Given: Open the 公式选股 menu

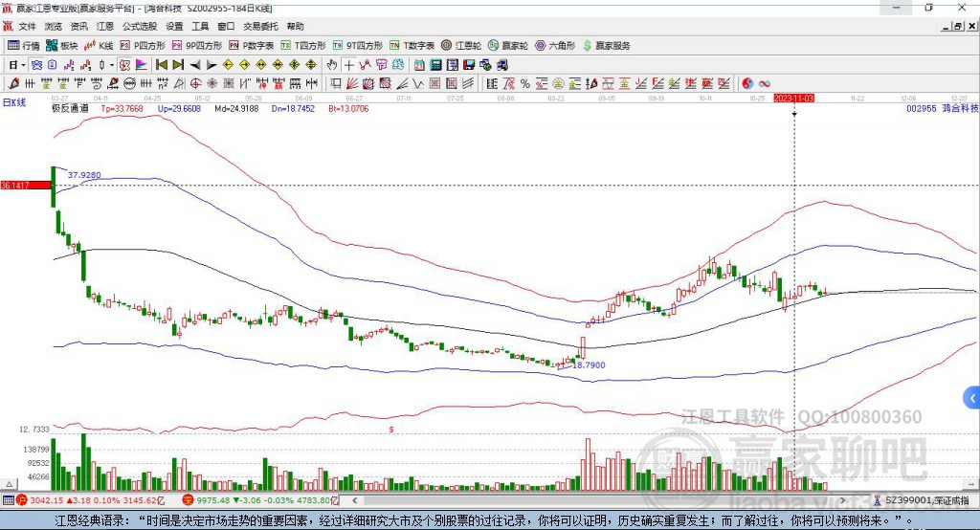Looking at the screenshot, I should coord(140,26).
